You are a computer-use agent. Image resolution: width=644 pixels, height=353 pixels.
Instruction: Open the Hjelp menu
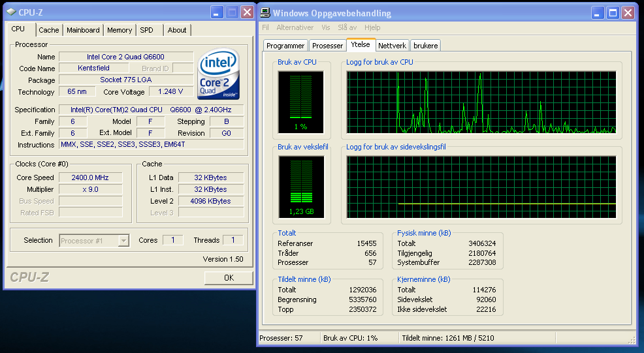pyautogui.click(x=372, y=27)
